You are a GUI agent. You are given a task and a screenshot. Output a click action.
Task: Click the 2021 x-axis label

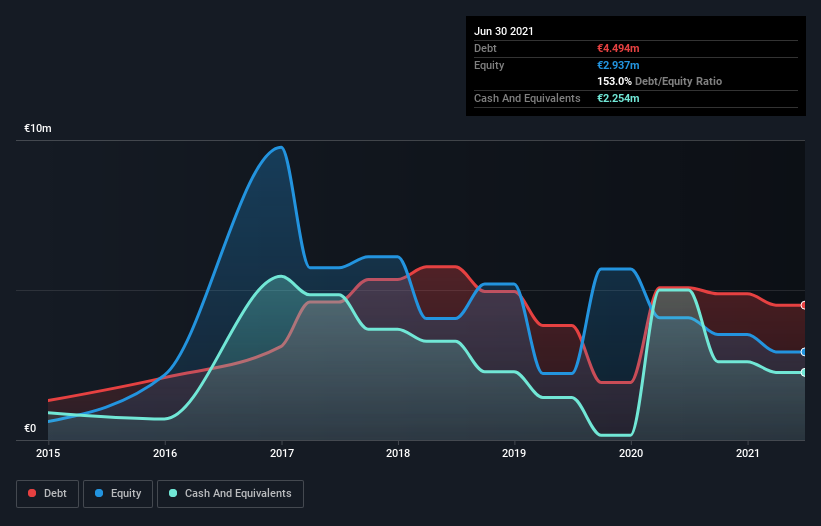[748, 453]
